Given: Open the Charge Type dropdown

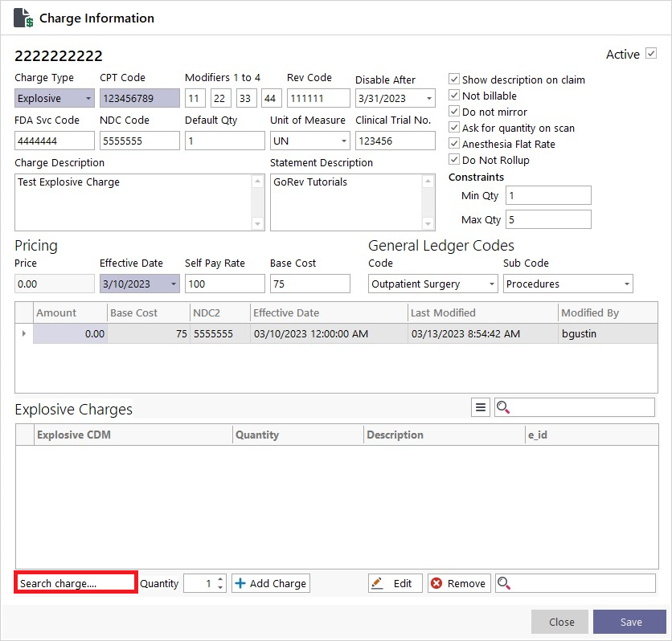Looking at the screenshot, I should click(x=88, y=99).
